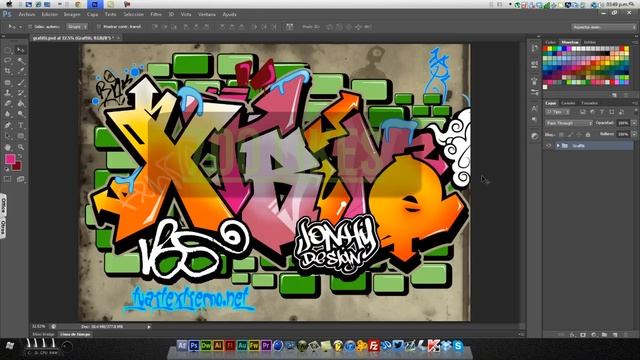Open the History panel icon in dock
This screenshot has height=360, width=640.
(534, 49)
